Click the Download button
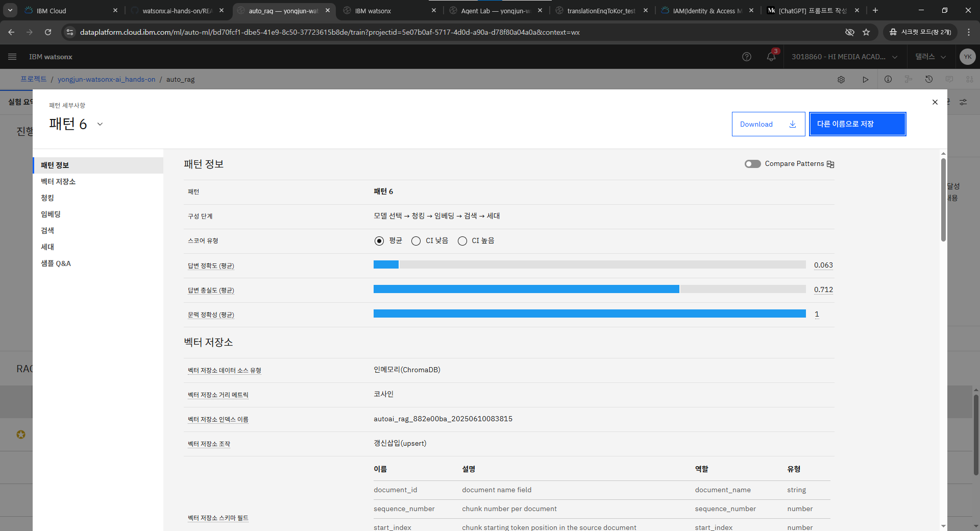 (x=768, y=124)
